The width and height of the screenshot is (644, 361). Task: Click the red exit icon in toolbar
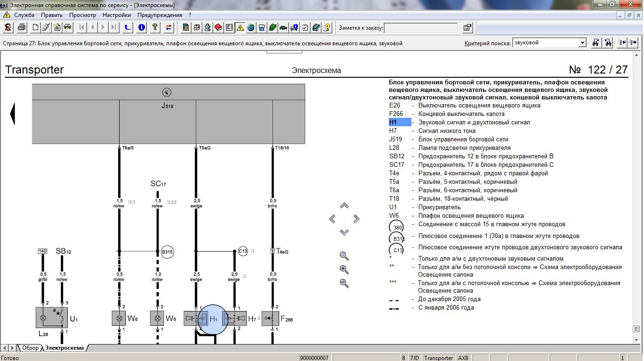click(8, 27)
